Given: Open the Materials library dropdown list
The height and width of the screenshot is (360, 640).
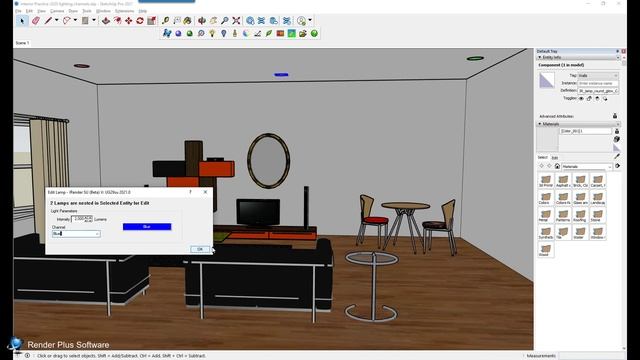Looking at the screenshot, I should (x=587, y=167).
